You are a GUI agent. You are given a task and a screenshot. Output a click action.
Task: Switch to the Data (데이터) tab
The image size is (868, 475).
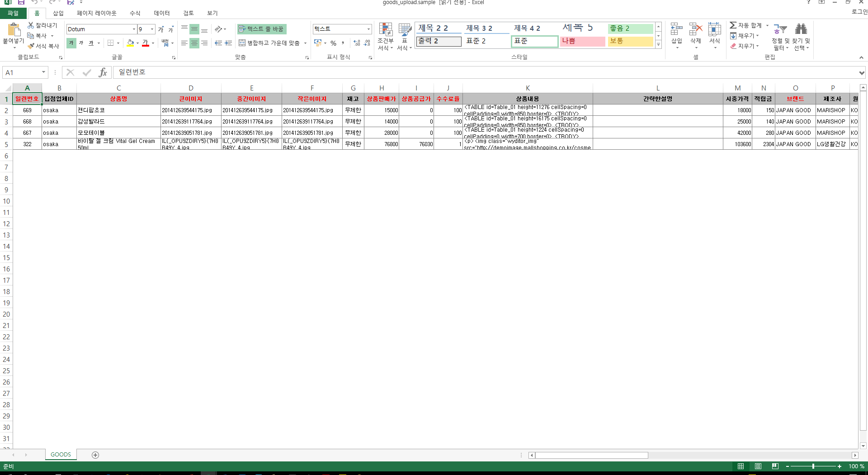(161, 13)
